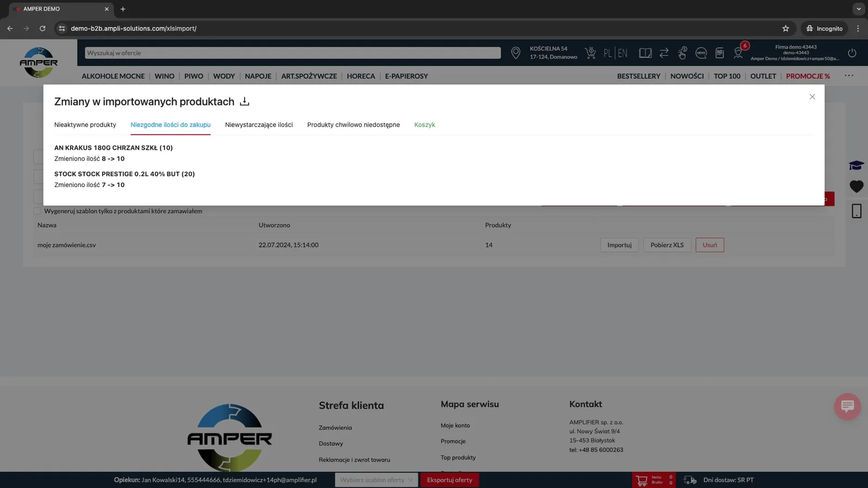Viewport: 868px width, 488px height.
Task: Open the PROMOCJE % menu item
Action: [x=808, y=76]
